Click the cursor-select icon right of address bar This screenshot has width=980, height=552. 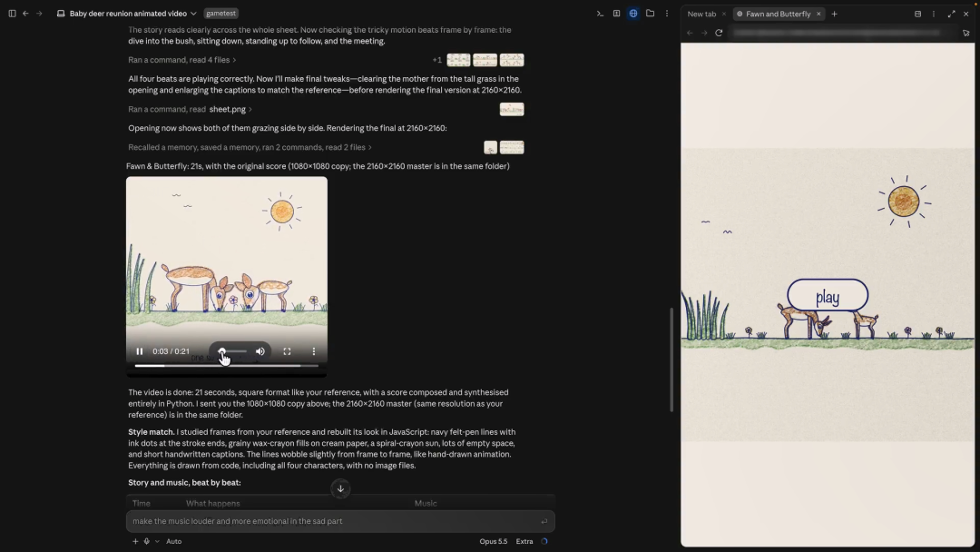965,33
